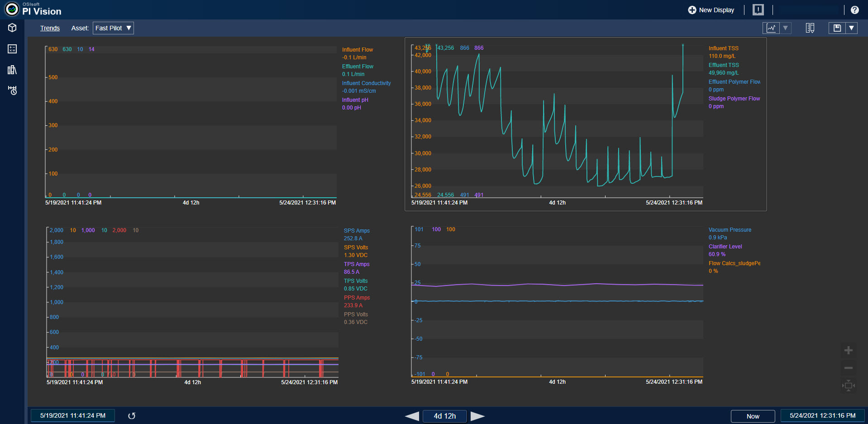Switch to design mode via ruler-pencil icon
This screenshot has width=868, height=424.
810,28
